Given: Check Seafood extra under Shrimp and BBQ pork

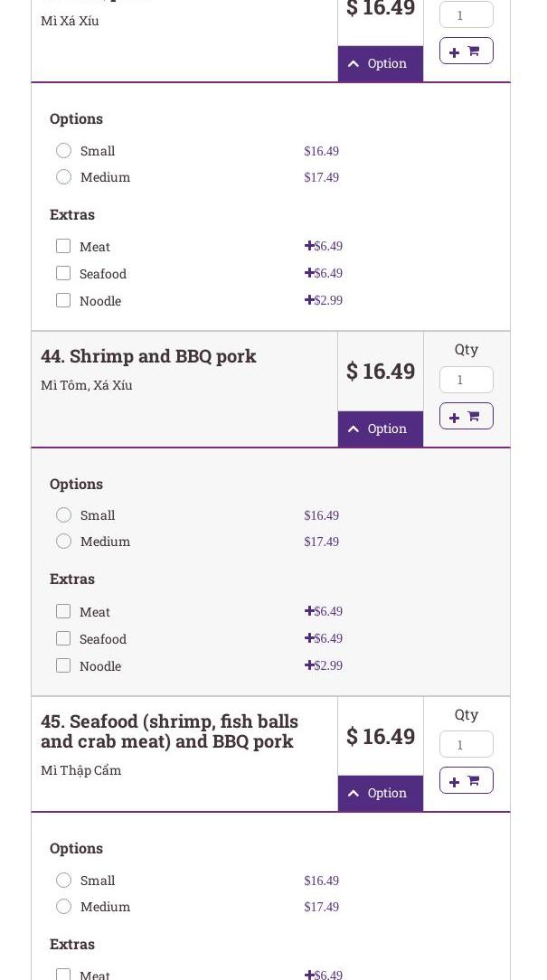Looking at the screenshot, I should tap(63, 638).
